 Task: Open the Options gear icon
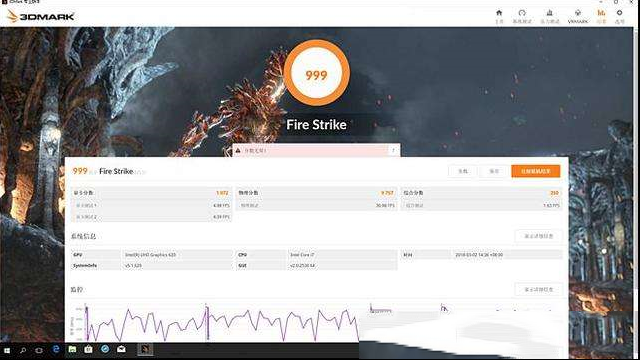(x=620, y=16)
